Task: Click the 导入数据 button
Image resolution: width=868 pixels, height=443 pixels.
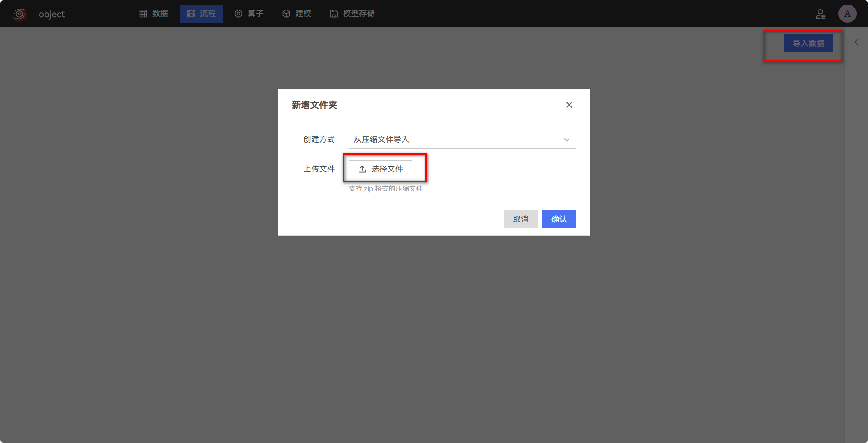Action: (808, 43)
